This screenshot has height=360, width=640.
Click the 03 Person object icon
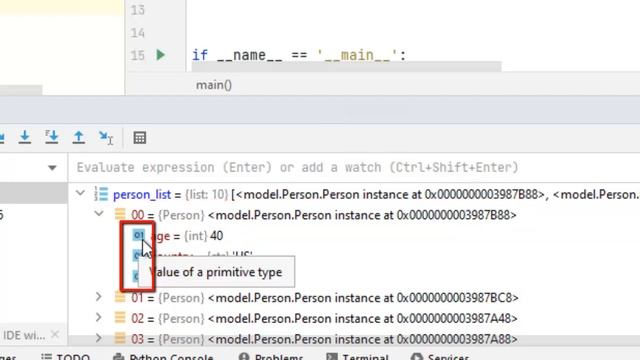pyautogui.click(x=120, y=338)
